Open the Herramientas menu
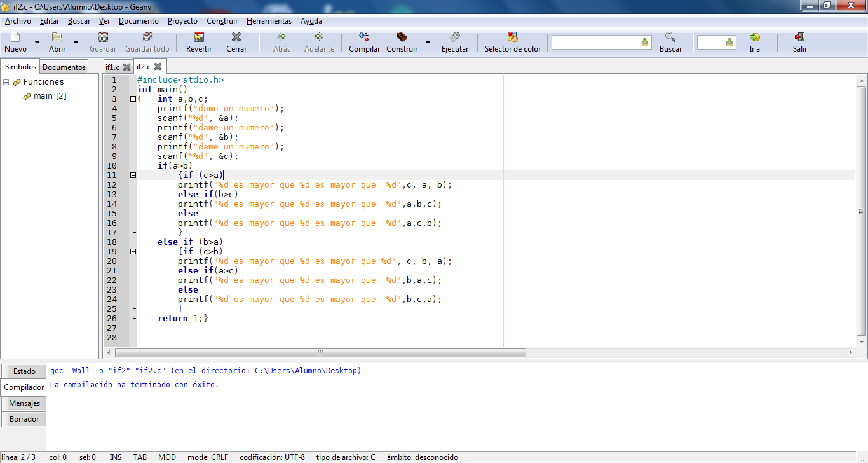Screen dimensions: 868x463 tap(269, 21)
